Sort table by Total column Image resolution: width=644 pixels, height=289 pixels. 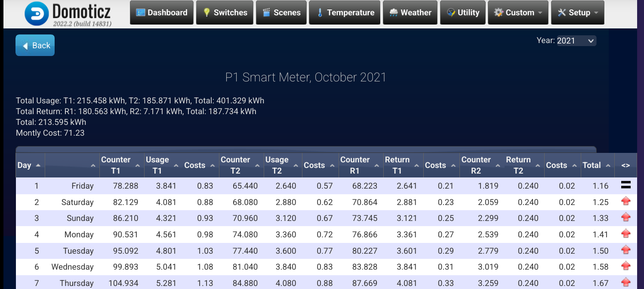point(597,165)
